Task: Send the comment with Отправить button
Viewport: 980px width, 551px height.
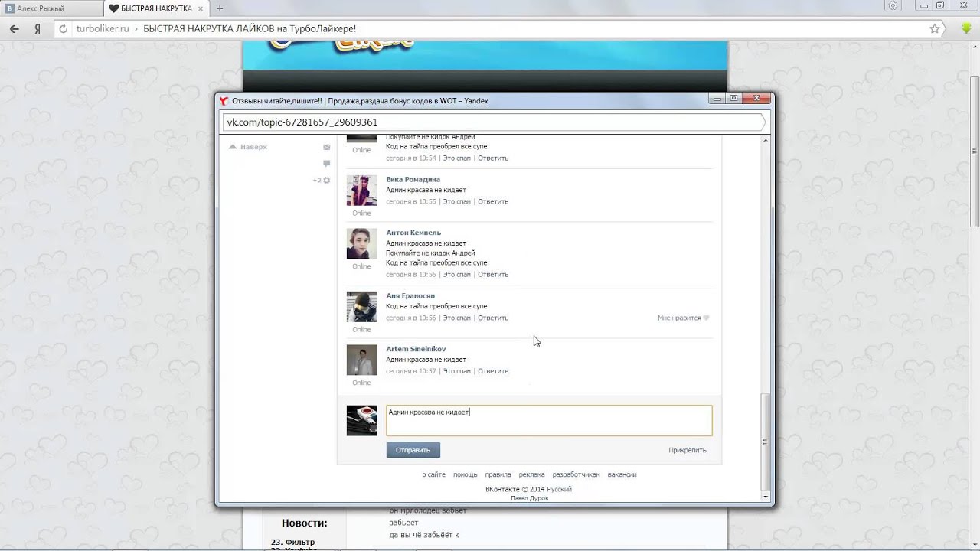Action: (413, 450)
